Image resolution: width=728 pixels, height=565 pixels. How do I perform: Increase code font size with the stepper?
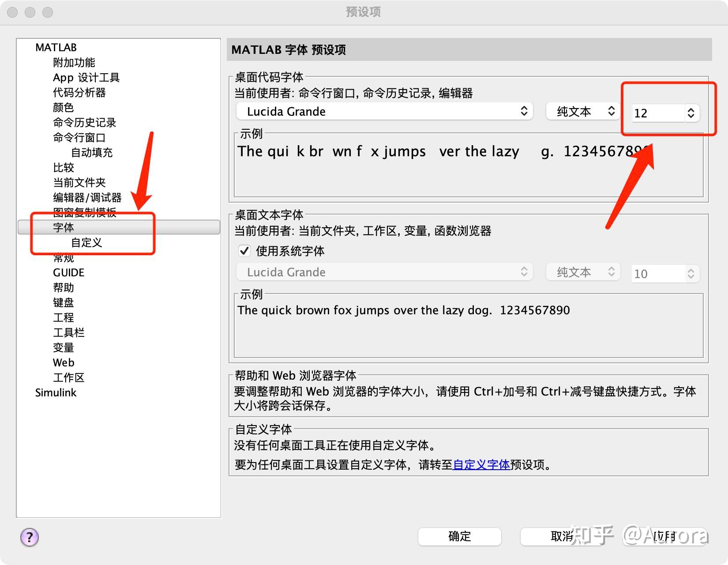click(x=691, y=110)
